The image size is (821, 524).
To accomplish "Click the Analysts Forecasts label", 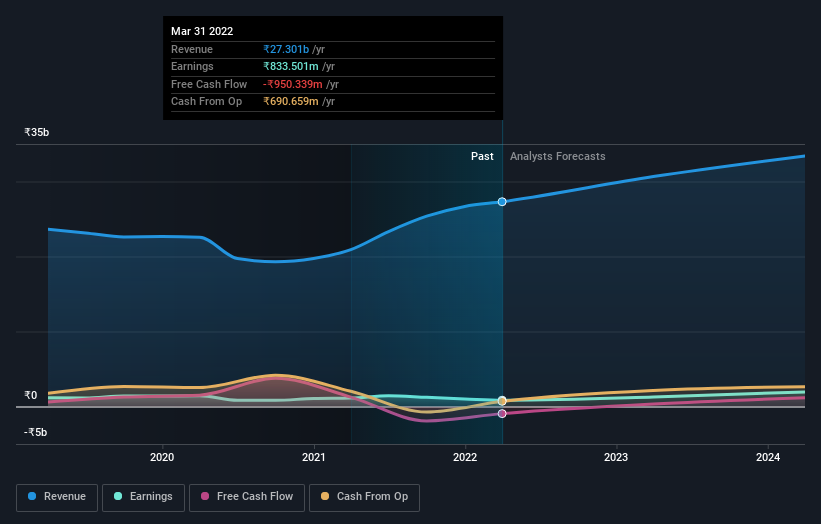I will tap(558, 156).
